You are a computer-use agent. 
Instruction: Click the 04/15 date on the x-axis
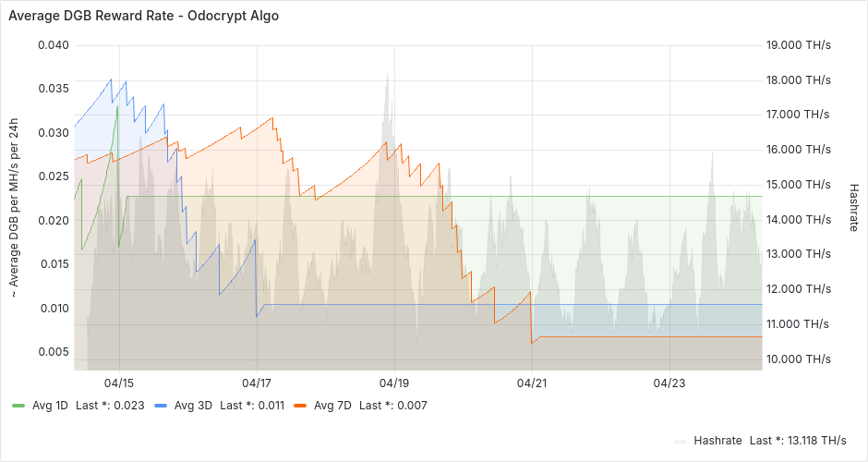click(119, 383)
